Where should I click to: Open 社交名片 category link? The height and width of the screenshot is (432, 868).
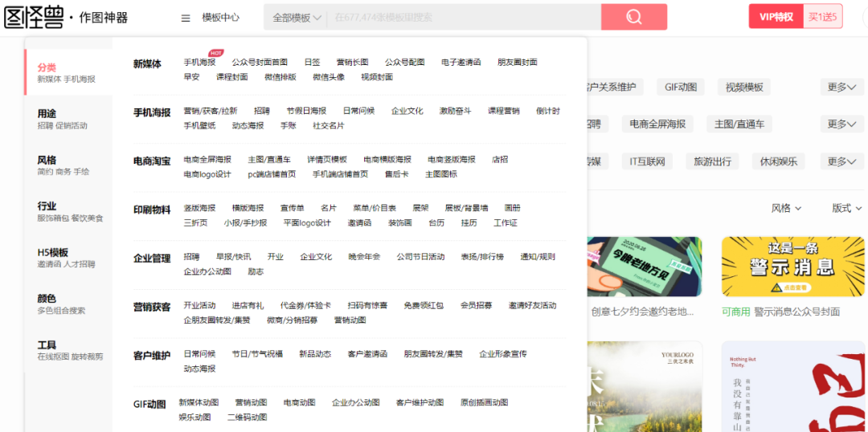pyautogui.click(x=328, y=125)
